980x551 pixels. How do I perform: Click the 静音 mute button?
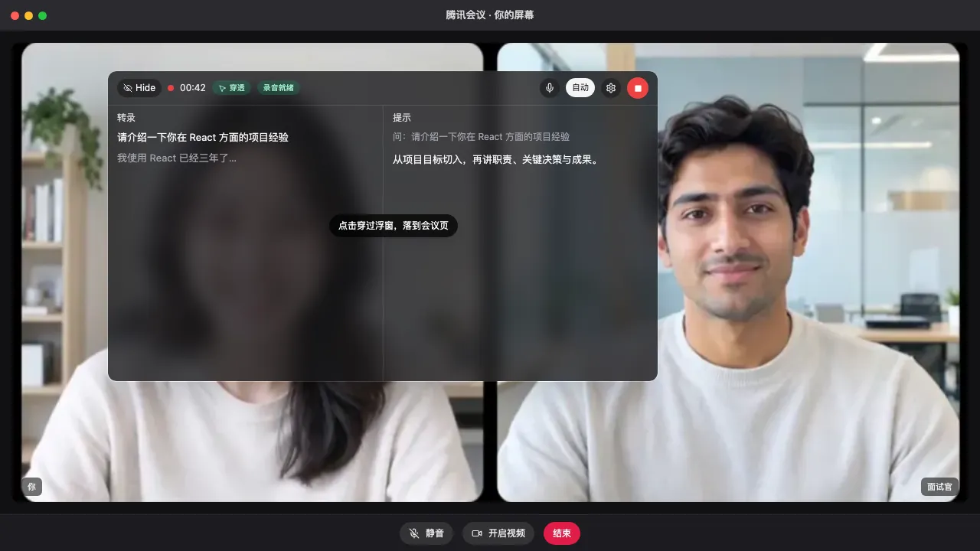pos(426,533)
